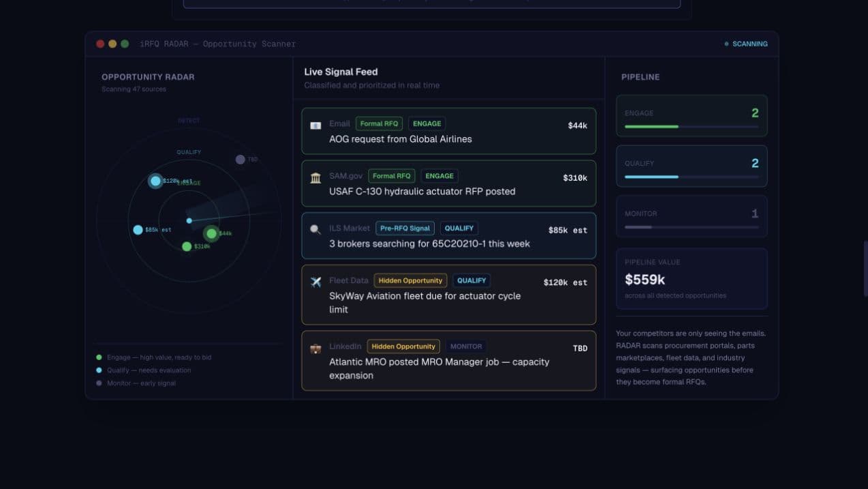868x489 pixels.
Task: Click the LinkedIn briefcase icon
Action: [315, 349]
